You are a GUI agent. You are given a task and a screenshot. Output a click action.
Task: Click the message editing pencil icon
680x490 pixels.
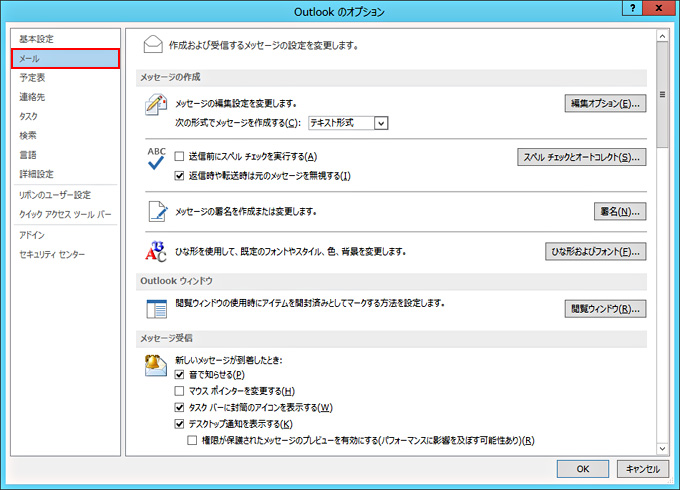point(156,103)
